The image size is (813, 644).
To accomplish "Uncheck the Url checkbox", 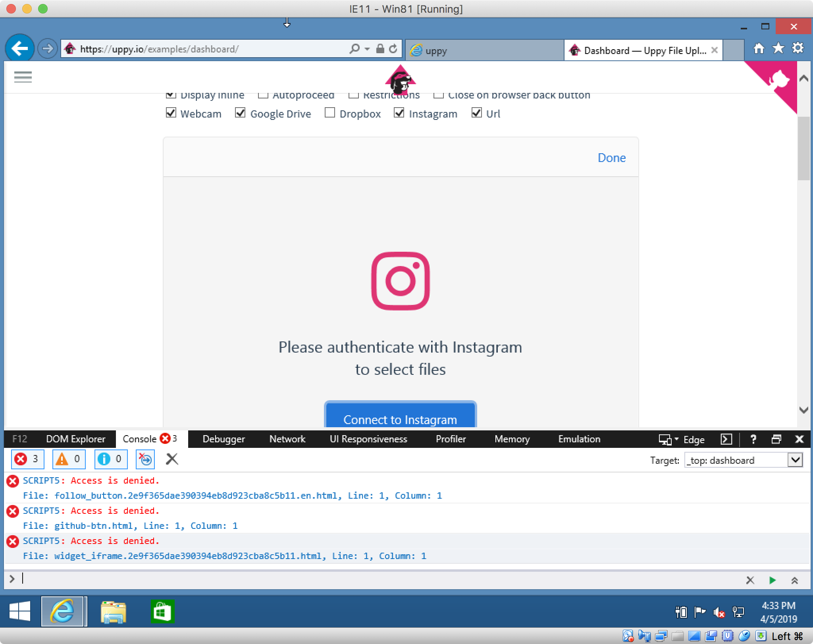I will point(476,113).
